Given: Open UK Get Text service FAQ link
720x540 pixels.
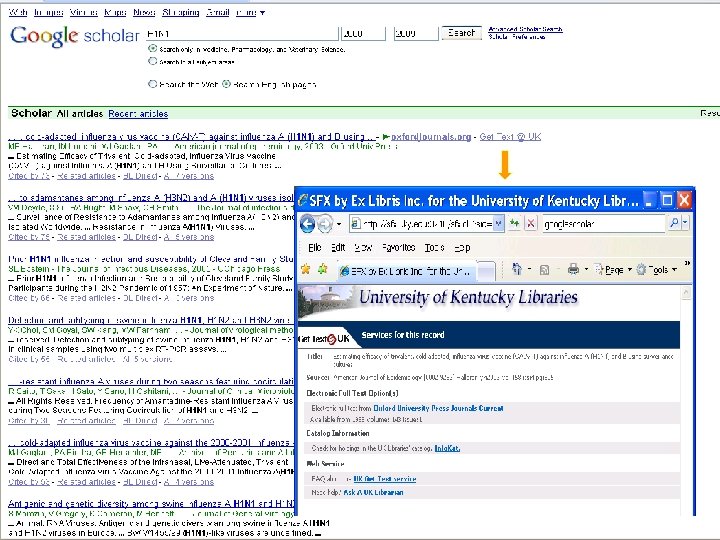Looking at the screenshot, I should [x=385, y=479].
